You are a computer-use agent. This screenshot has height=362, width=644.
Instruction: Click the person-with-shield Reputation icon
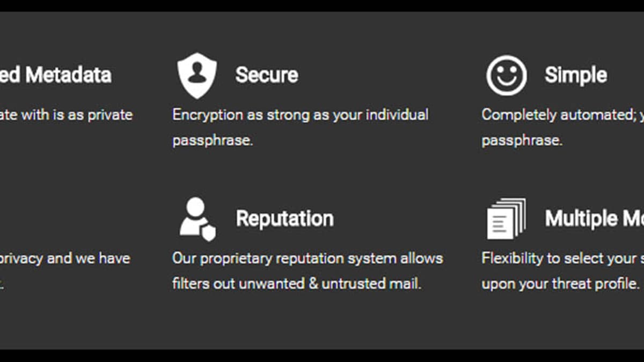[197, 219]
